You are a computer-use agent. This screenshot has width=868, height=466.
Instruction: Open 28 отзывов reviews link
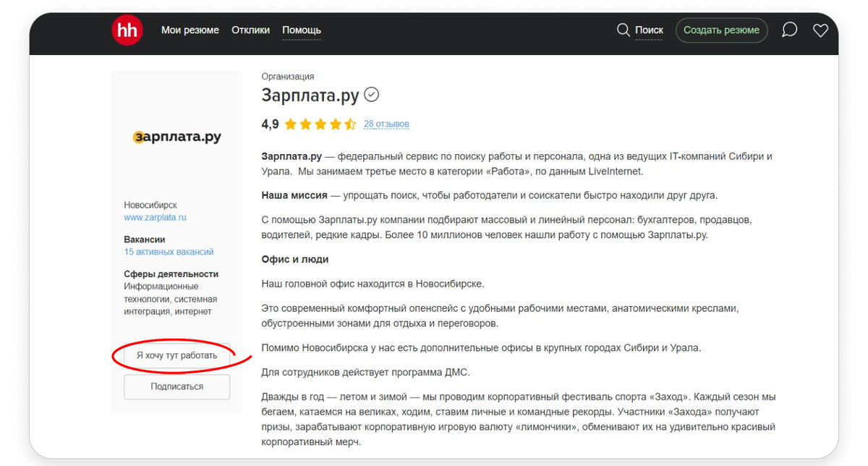[386, 124]
